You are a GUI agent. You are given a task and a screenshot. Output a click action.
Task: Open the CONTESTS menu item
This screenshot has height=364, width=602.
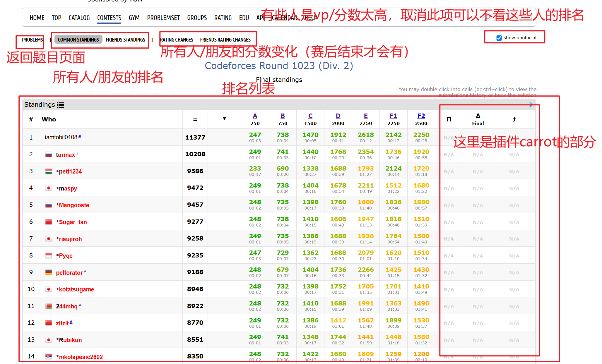(x=109, y=18)
